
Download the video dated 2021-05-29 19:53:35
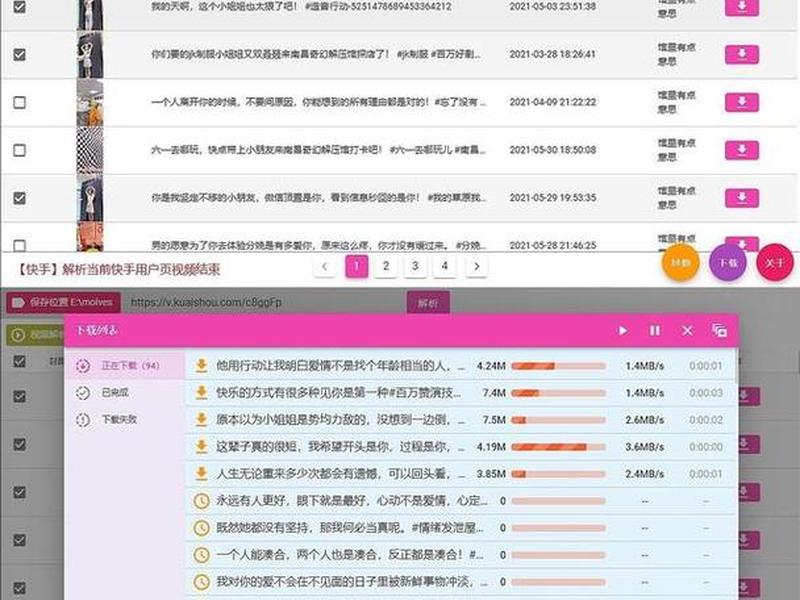tap(742, 198)
